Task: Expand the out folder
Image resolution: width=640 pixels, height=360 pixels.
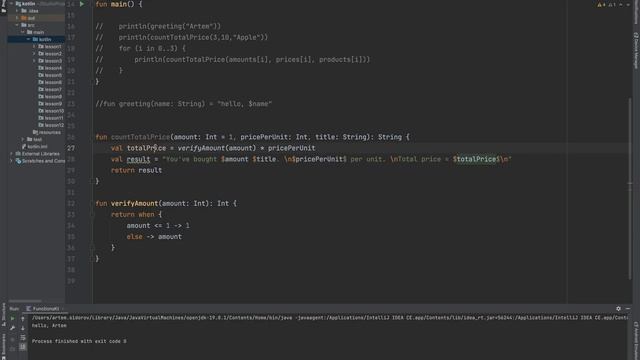Action: (x=18, y=18)
